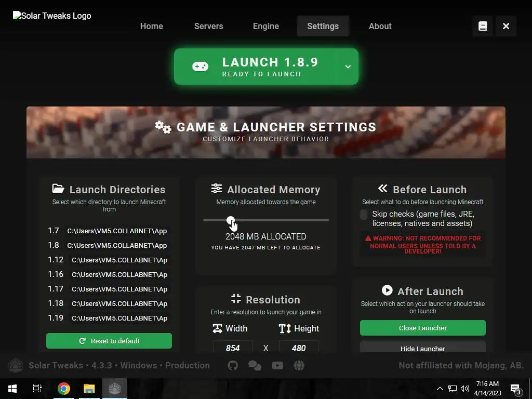Click the '2048 MB ALLOCATED' text
The width and height of the screenshot is (532, 399).
click(x=265, y=236)
